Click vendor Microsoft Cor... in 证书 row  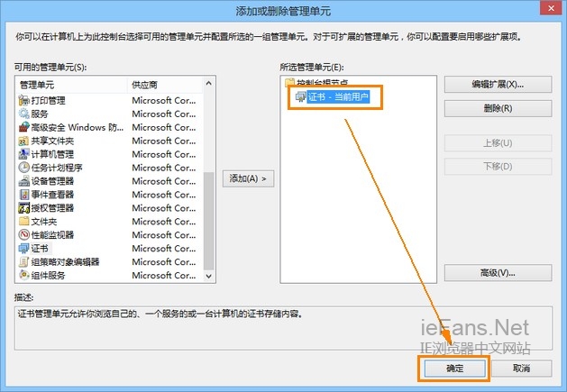(164, 249)
